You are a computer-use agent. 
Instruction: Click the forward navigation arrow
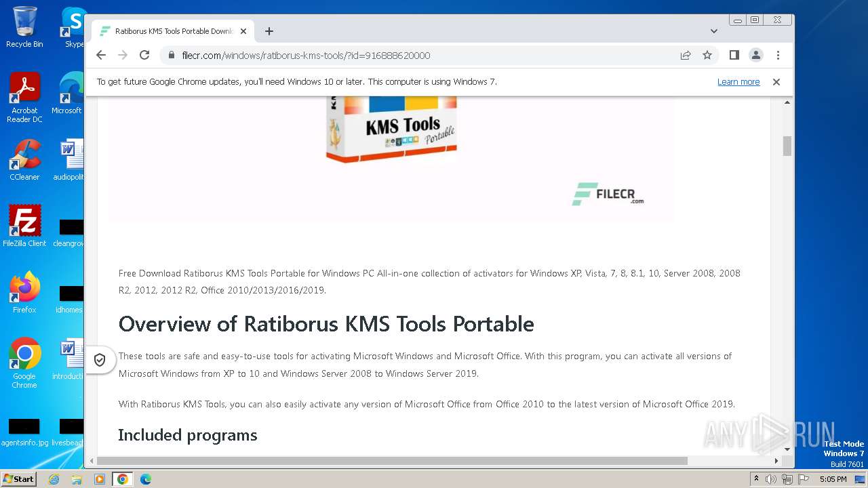tap(123, 55)
